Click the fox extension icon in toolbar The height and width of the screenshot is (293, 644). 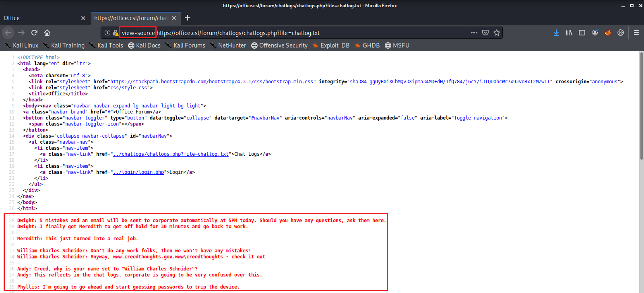(x=608, y=33)
